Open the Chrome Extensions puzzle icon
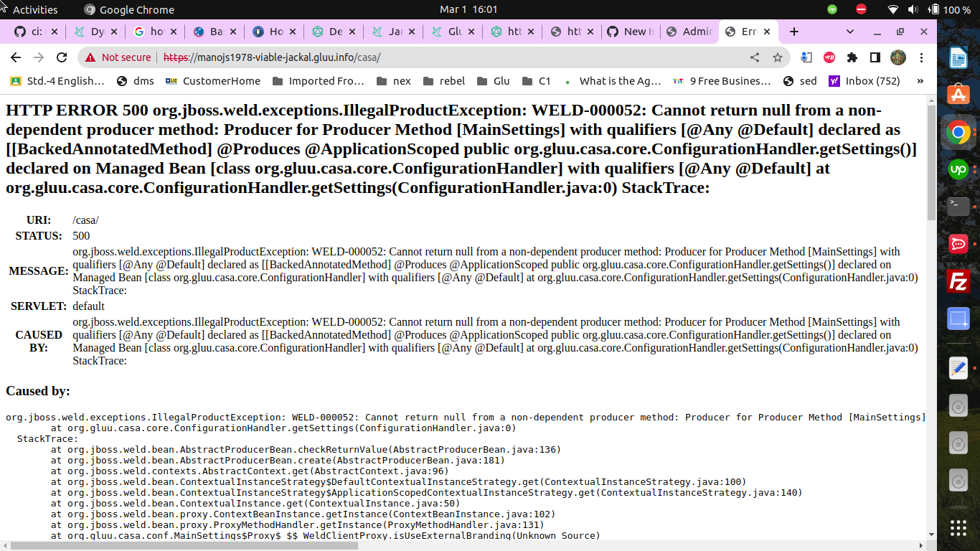The width and height of the screenshot is (980, 551). [x=852, y=57]
